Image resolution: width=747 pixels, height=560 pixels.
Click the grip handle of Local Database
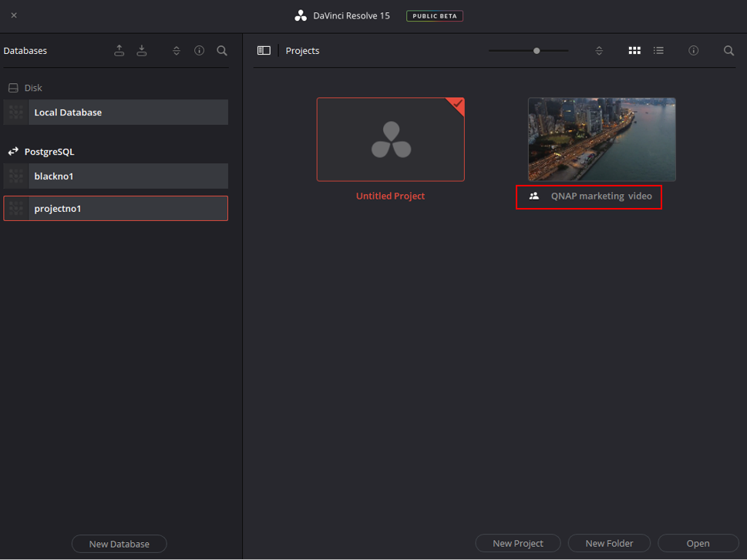click(15, 112)
